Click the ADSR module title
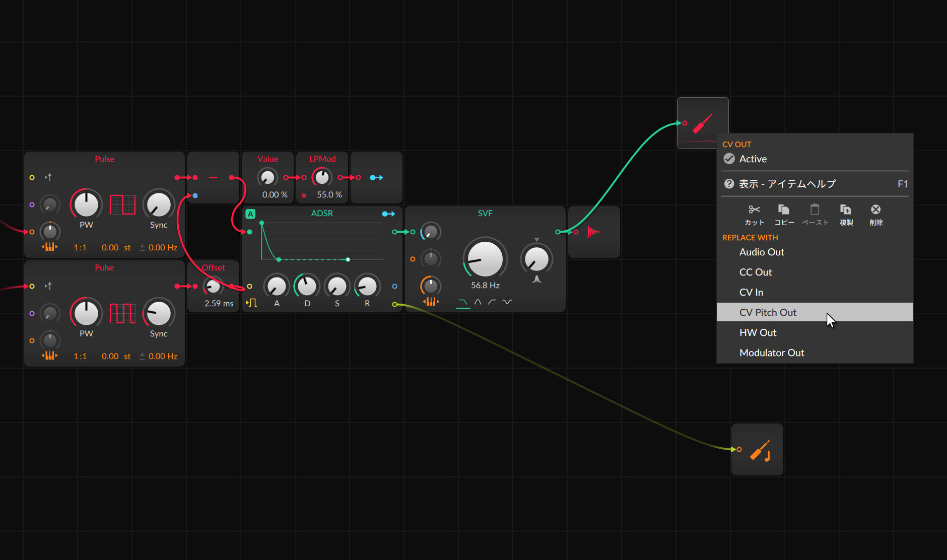Viewport: 947px width, 560px height. click(x=322, y=213)
